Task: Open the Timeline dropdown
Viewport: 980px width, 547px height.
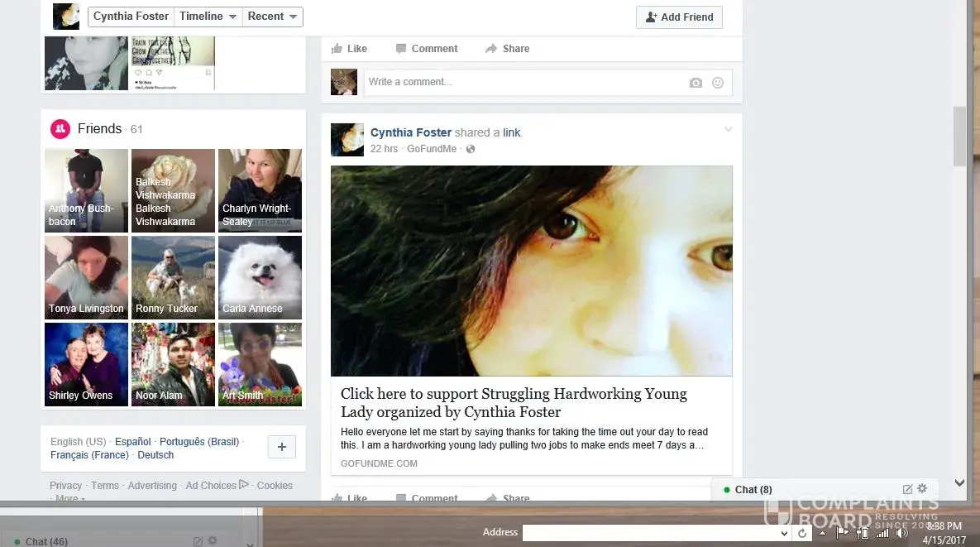Action: pos(208,17)
